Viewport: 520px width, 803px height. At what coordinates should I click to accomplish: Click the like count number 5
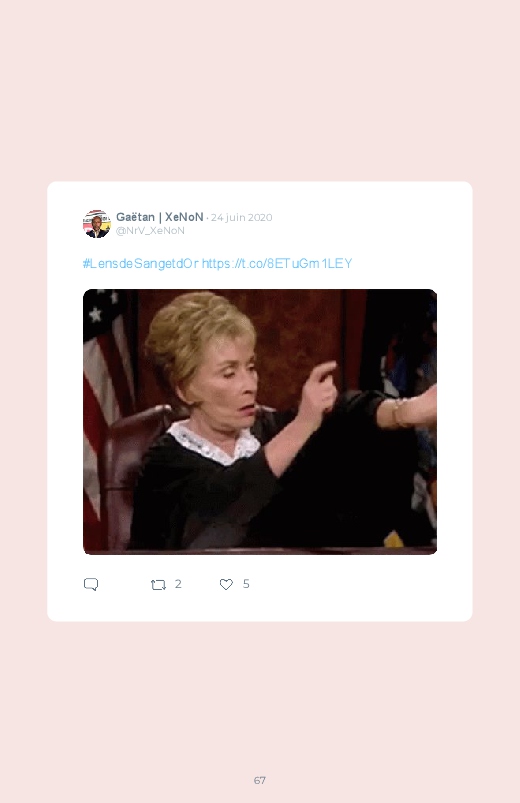(246, 584)
